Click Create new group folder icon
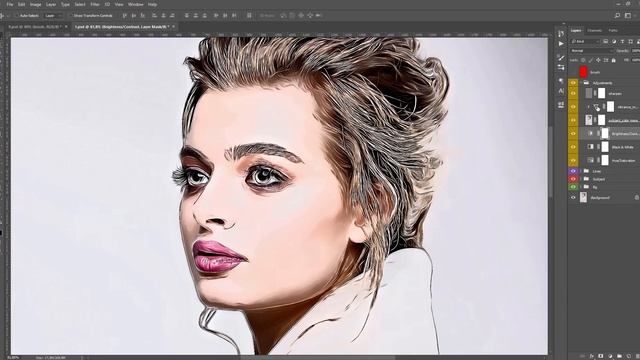 pyautogui.click(x=620, y=356)
